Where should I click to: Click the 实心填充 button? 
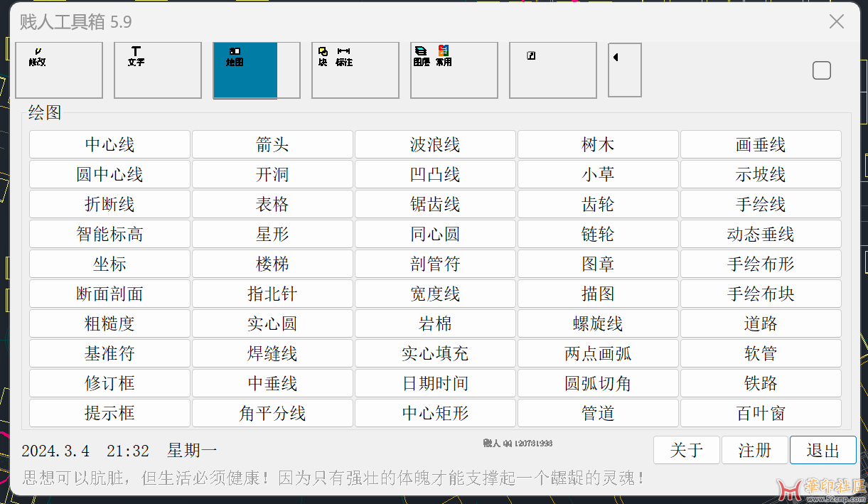(x=435, y=353)
